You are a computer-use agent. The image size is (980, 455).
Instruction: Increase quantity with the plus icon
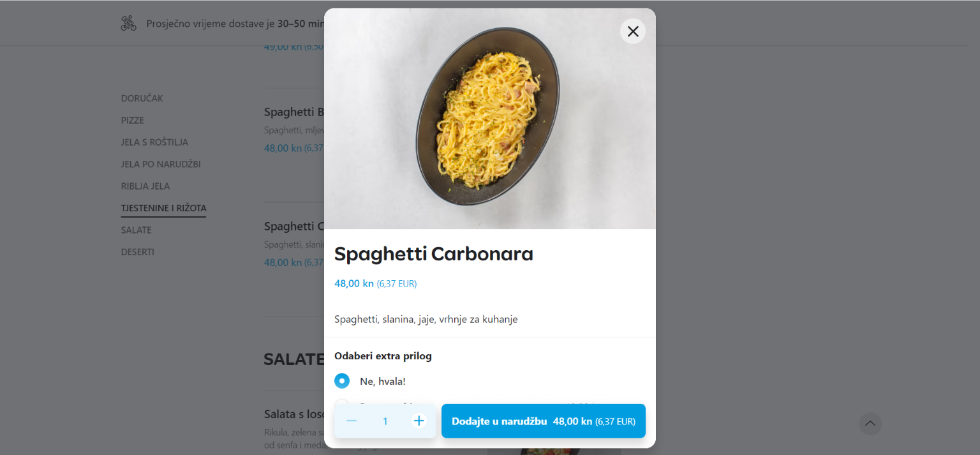419,421
